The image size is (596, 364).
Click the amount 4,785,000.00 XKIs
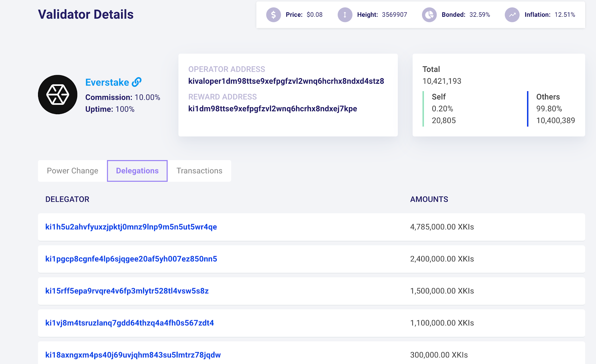442,227
